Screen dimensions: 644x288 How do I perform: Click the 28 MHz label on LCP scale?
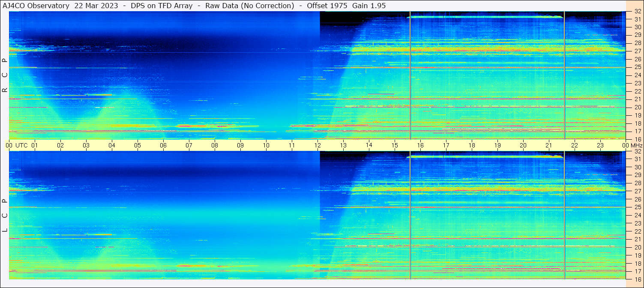(637, 183)
